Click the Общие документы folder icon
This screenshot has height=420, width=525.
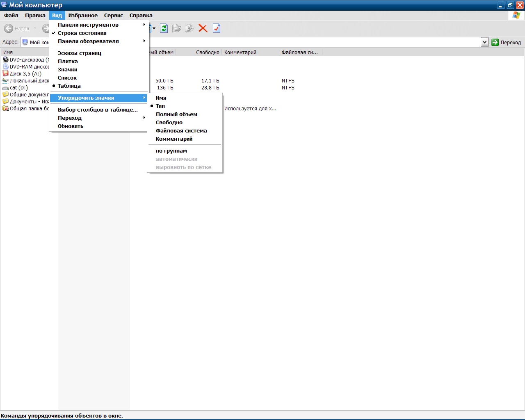(6, 94)
